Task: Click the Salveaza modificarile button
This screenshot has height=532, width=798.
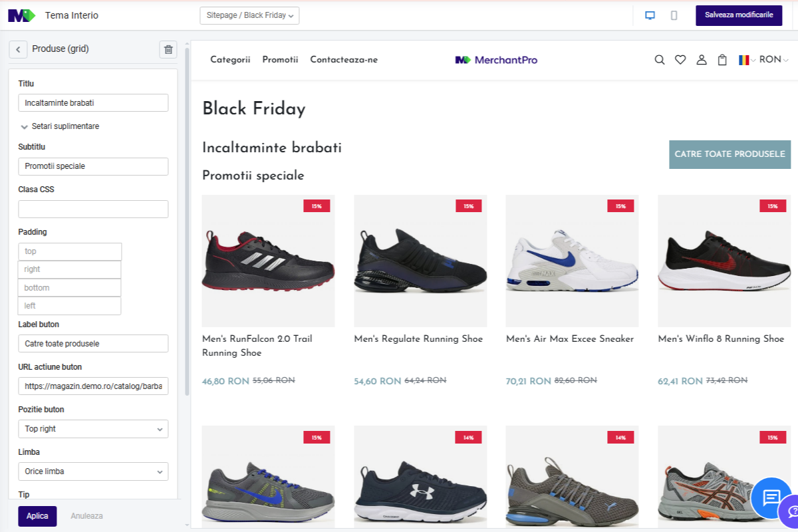Action: [738, 15]
